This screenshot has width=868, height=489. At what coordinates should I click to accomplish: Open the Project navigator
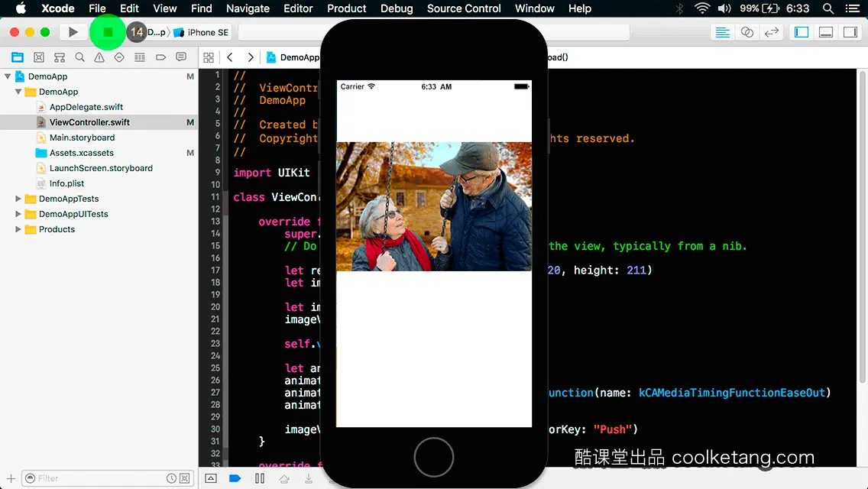18,57
